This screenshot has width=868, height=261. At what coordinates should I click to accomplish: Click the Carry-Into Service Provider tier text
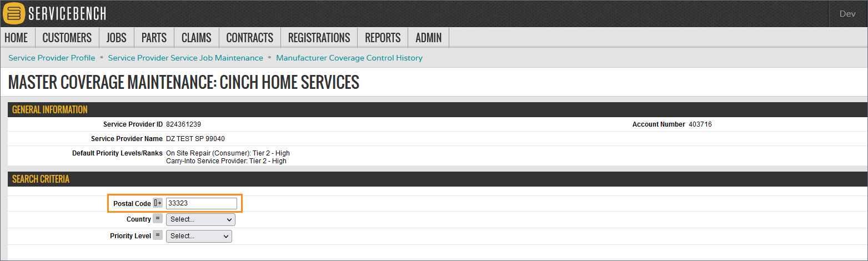(x=226, y=161)
